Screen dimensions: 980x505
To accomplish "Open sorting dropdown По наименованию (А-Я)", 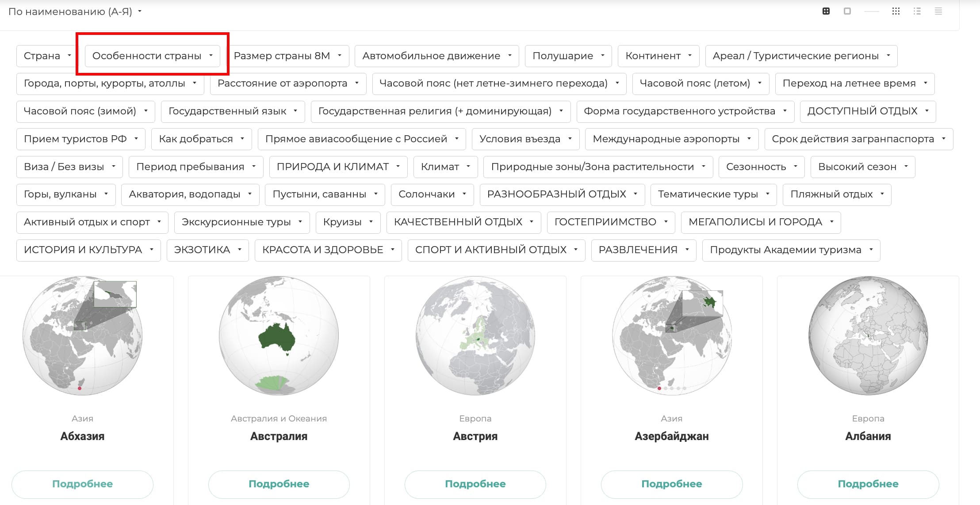I will [75, 12].
